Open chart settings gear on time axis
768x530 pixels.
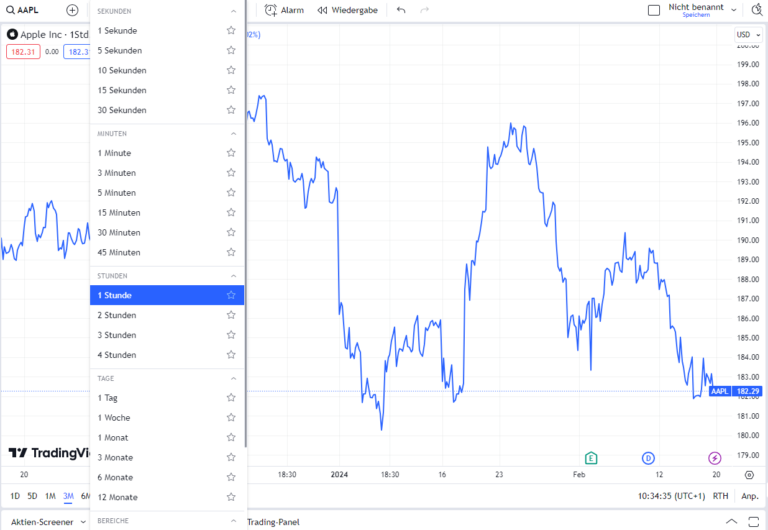749,475
